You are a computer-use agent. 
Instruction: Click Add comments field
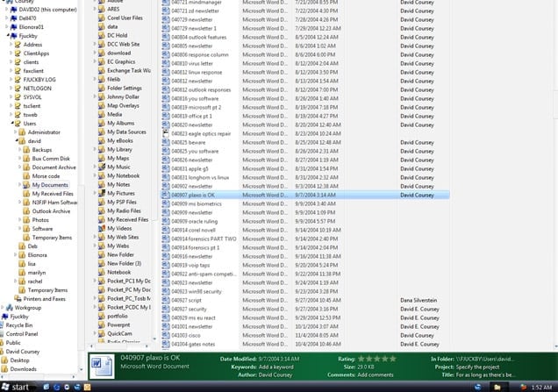(376, 375)
